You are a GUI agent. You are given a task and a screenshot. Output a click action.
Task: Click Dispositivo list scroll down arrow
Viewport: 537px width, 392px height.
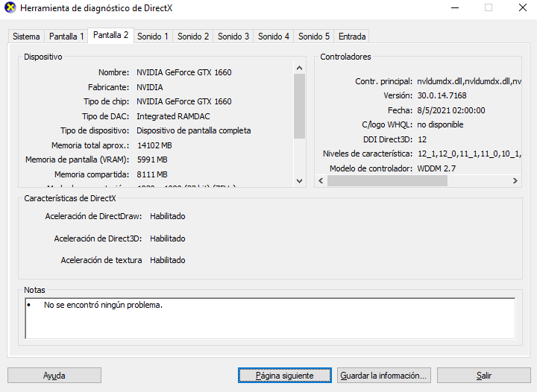click(x=299, y=181)
